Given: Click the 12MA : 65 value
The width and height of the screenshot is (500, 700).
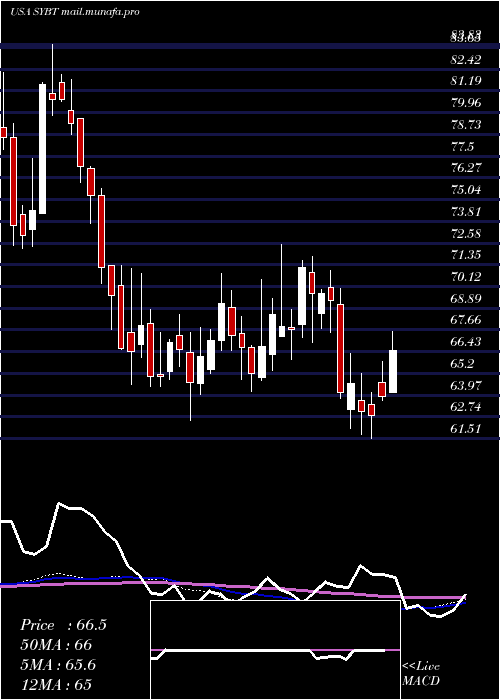Looking at the screenshot, I should pyautogui.click(x=56, y=684).
